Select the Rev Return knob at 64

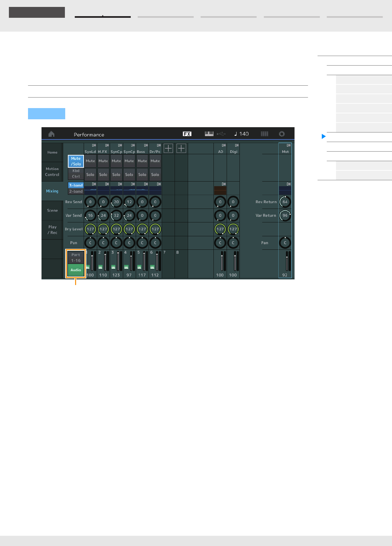[285, 202]
